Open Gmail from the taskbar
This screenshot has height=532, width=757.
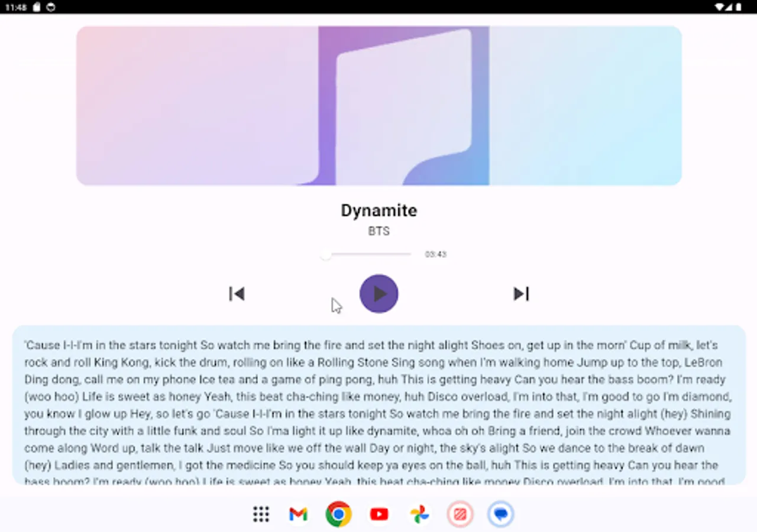click(297, 514)
